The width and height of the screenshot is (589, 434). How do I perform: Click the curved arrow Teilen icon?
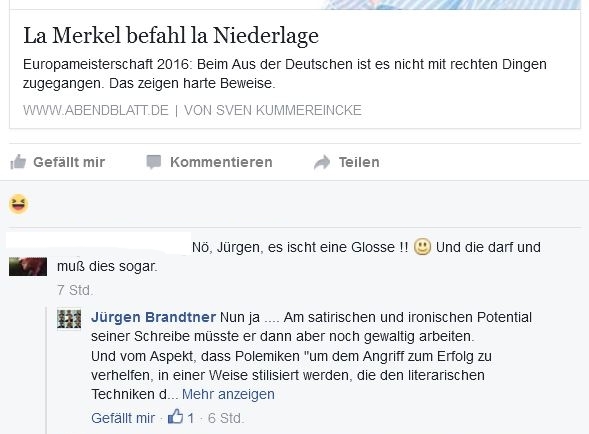322,162
